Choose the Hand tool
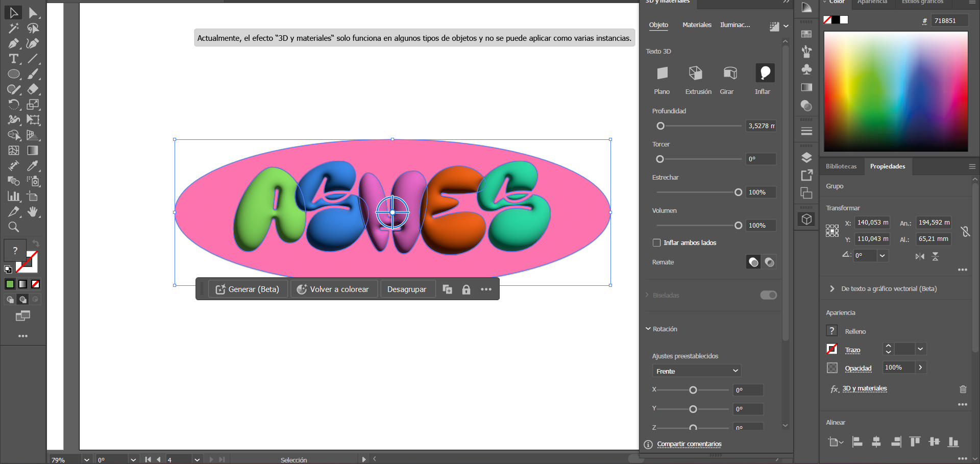Viewport: 980px width, 464px height. pos(33,212)
